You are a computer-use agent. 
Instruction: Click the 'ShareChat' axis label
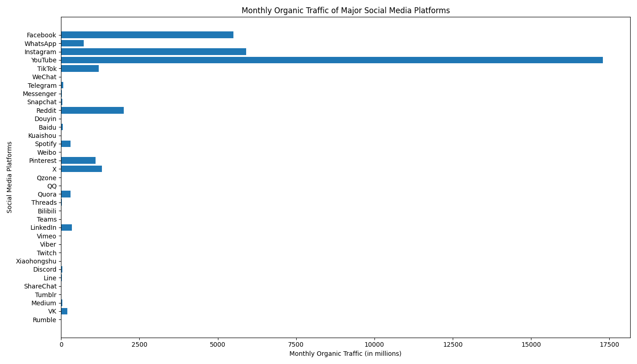point(40,286)
